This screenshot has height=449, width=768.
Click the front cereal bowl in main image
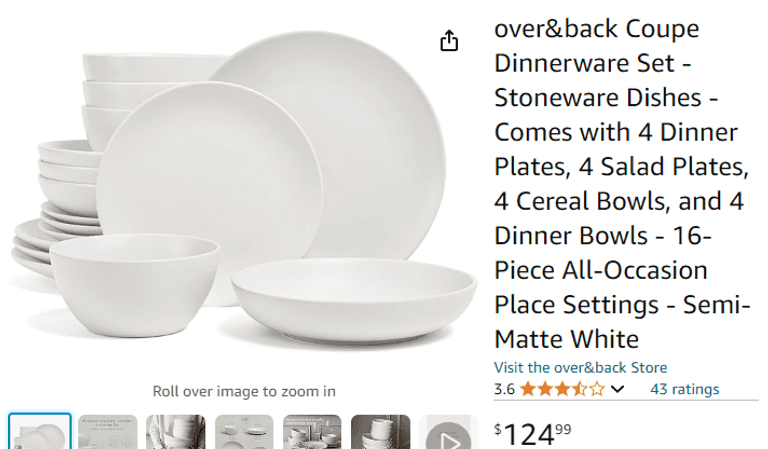[x=135, y=285]
